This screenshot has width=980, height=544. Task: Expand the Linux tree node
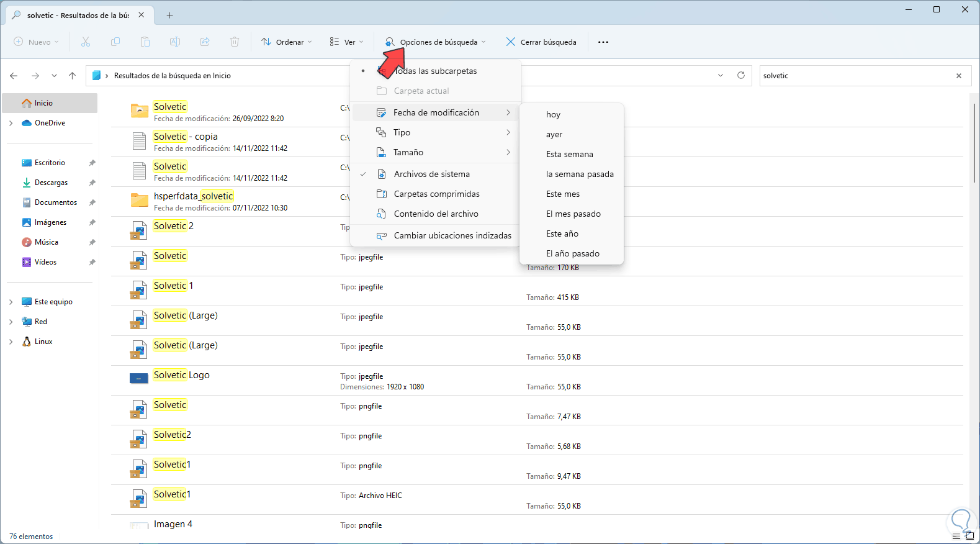[11, 342]
